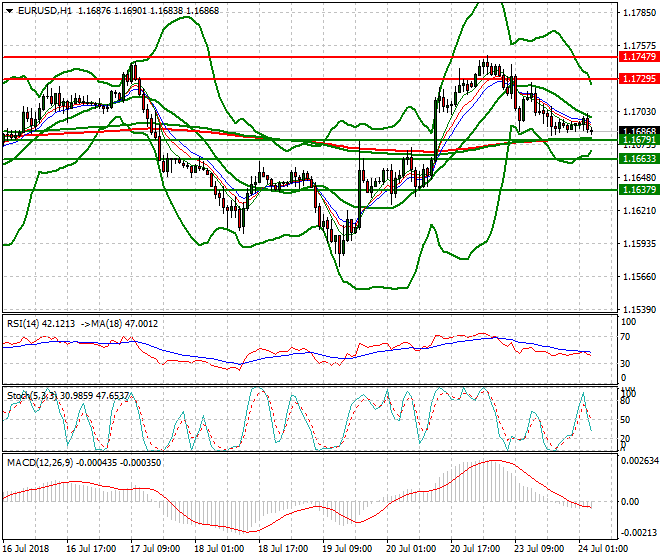Select the 18 Jul 17:00 time axis label
The image size is (660, 560).
coord(283,549)
